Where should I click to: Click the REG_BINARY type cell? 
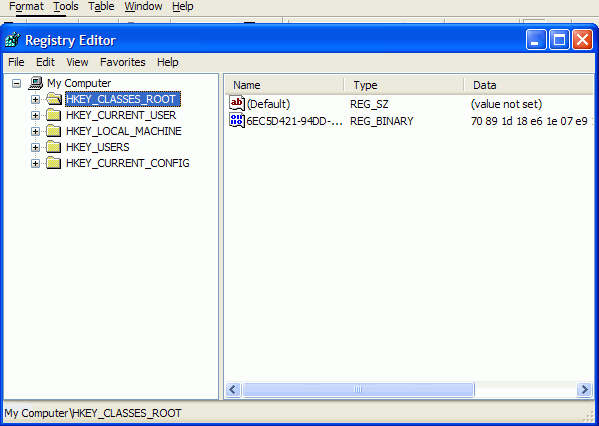pyautogui.click(x=382, y=121)
